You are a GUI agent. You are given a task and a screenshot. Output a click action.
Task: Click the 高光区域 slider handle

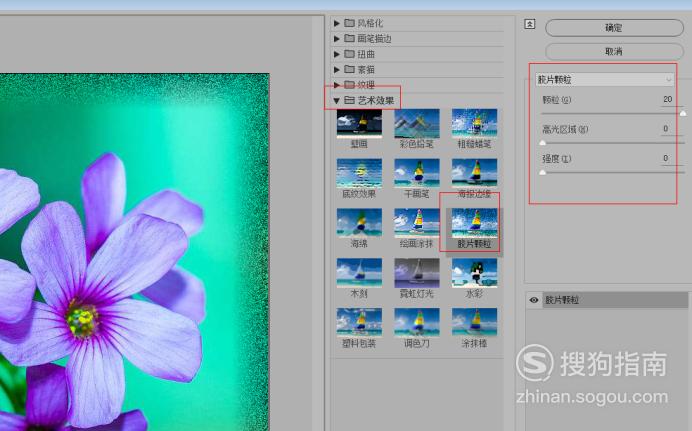tap(543, 143)
